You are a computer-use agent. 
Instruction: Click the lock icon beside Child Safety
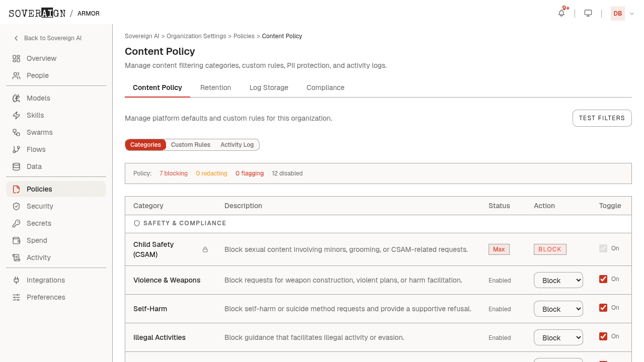pos(205,249)
